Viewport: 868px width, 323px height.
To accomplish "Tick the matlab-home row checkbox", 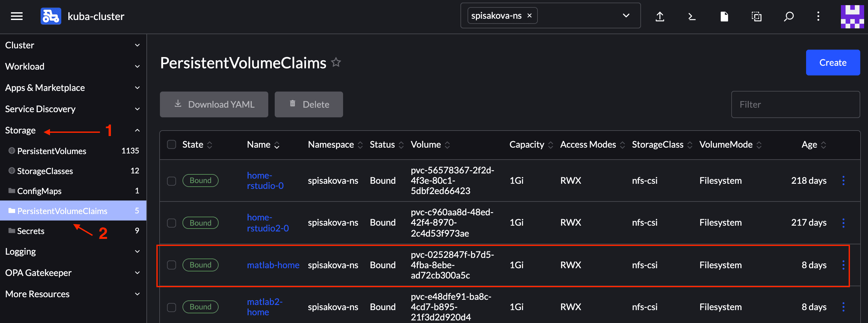I will coord(172,265).
